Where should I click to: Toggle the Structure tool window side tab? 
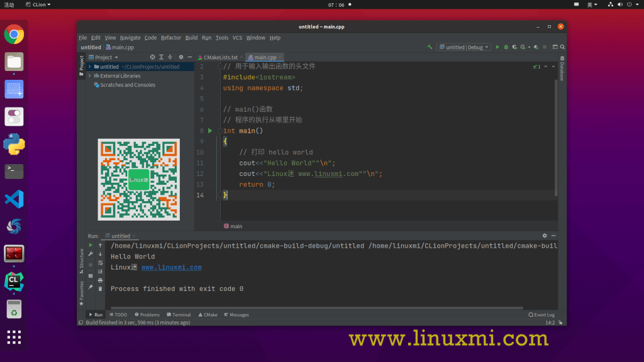pos(81,261)
